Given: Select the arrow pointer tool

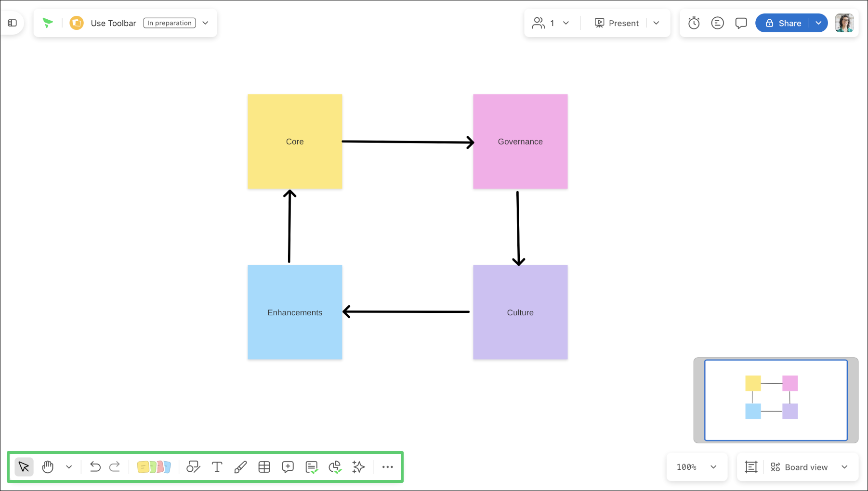Looking at the screenshot, I should (x=24, y=467).
